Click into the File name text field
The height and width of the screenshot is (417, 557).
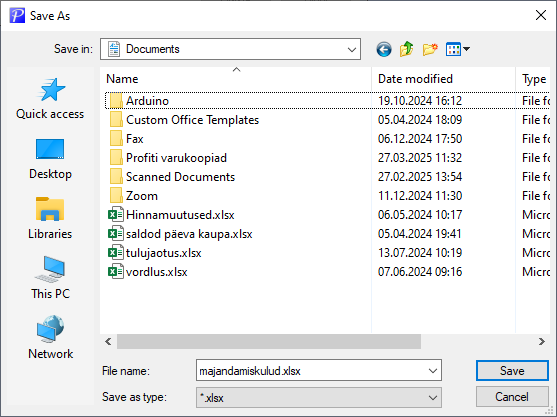tap(312, 371)
